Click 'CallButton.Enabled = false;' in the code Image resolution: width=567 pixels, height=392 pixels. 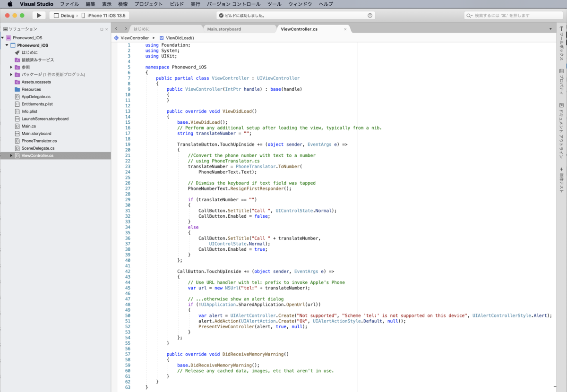pyautogui.click(x=234, y=216)
